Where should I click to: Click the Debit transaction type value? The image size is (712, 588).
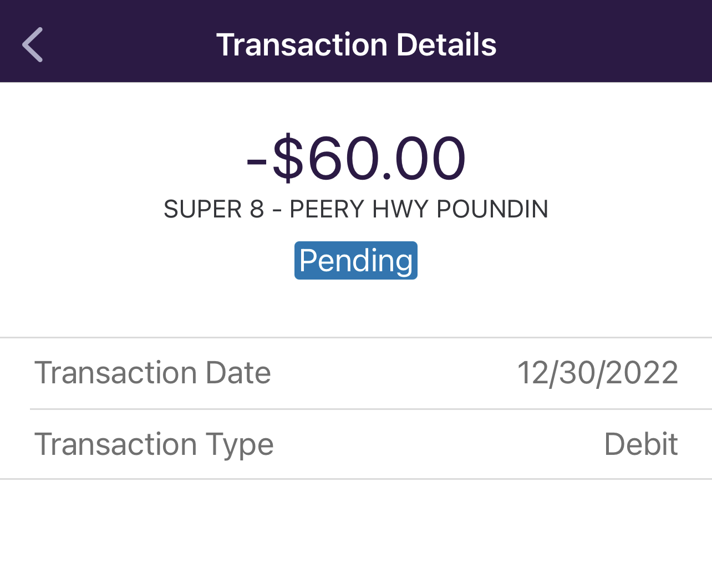(x=640, y=444)
